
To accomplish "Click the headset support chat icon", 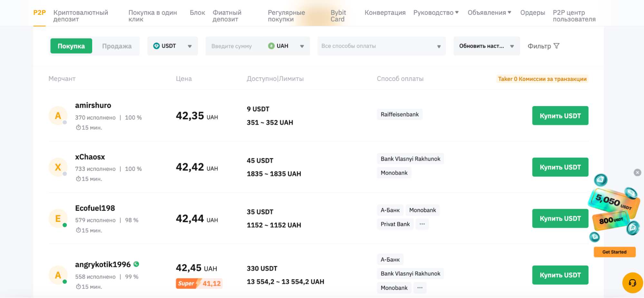I will 632,283.
